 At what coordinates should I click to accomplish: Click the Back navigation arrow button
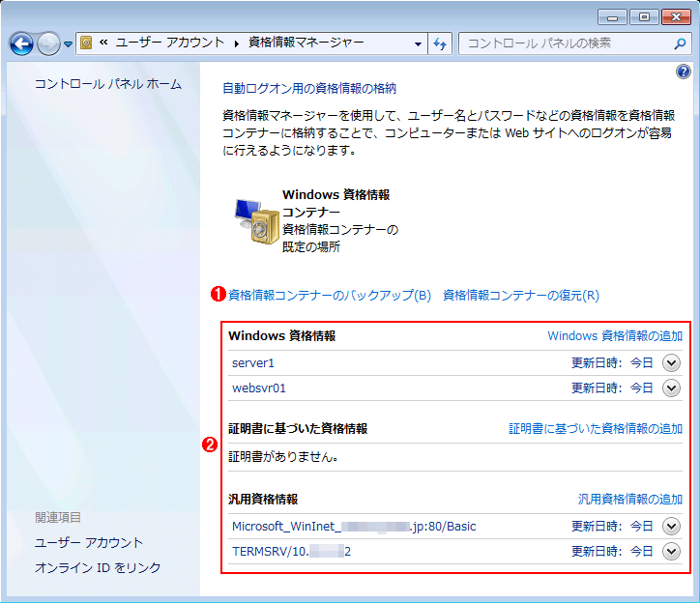tap(21, 43)
